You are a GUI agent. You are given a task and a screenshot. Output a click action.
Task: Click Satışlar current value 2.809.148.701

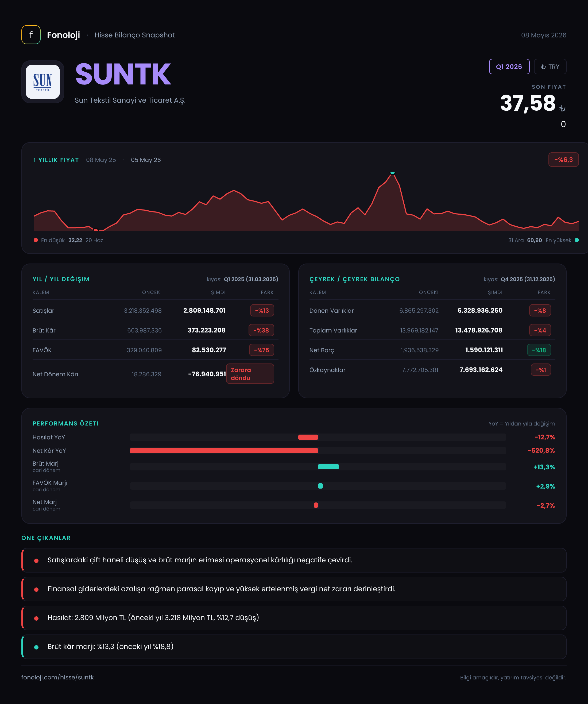coord(204,310)
